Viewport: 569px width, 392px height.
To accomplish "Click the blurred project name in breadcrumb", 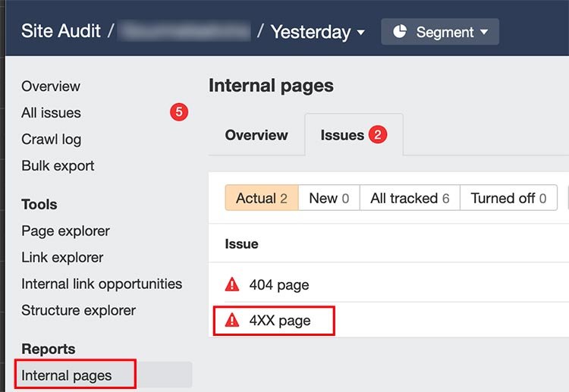I will pos(184,31).
